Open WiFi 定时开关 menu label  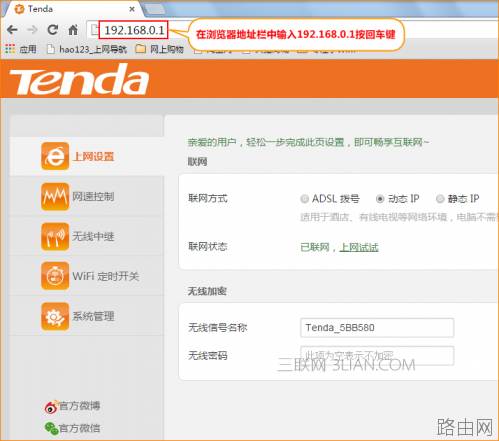coord(106,276)
